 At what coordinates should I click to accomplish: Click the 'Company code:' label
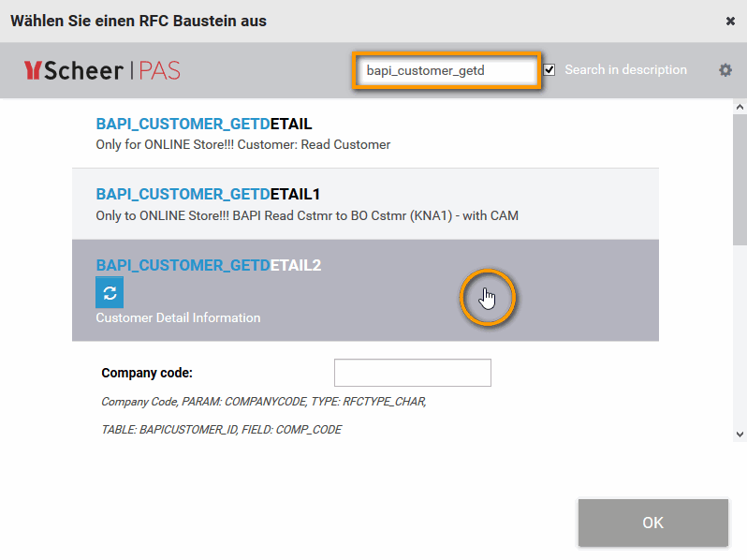[147, 373]
